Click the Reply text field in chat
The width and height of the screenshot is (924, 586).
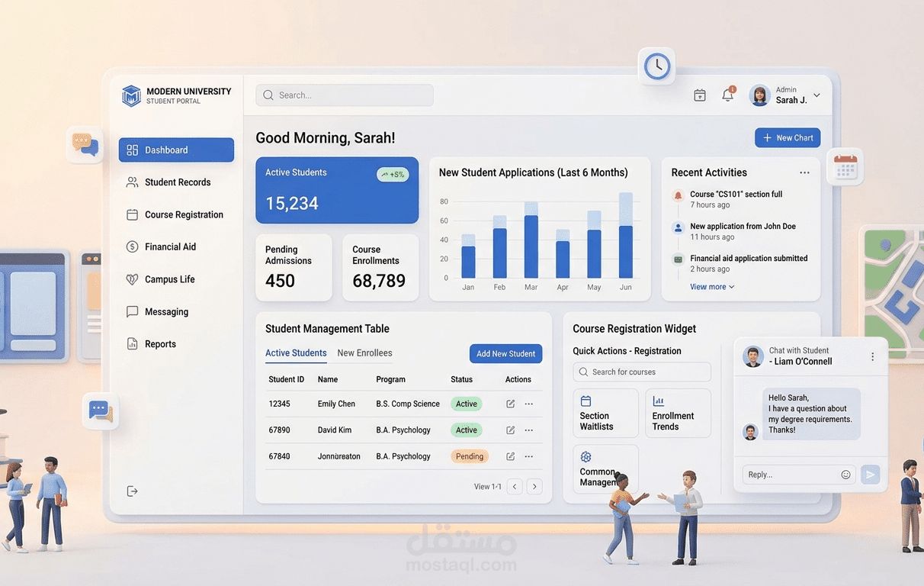tap(799, 475)
